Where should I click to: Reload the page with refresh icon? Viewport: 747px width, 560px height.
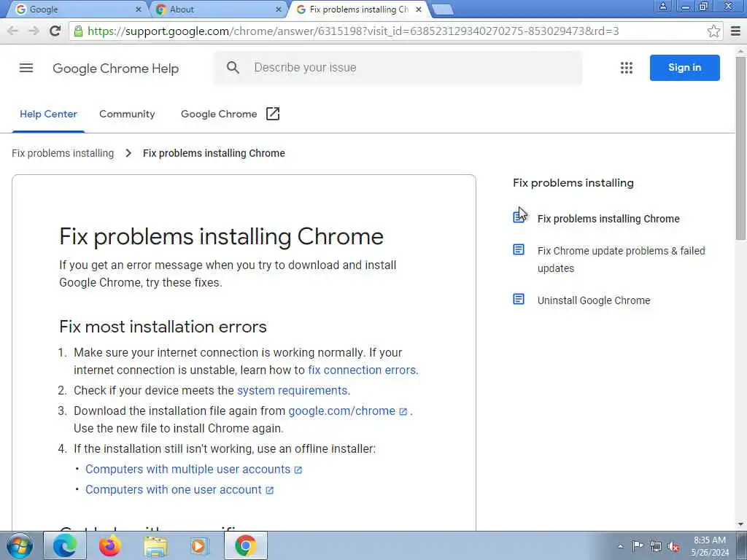(x=55, y=31)
